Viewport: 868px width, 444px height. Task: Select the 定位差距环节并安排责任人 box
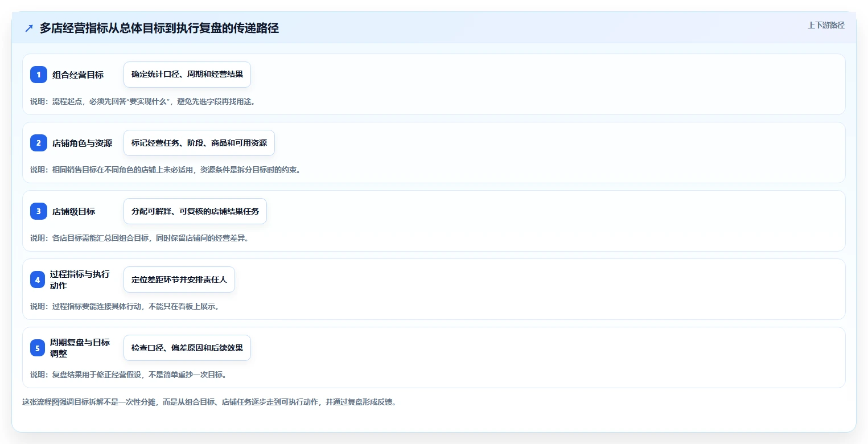179,279
